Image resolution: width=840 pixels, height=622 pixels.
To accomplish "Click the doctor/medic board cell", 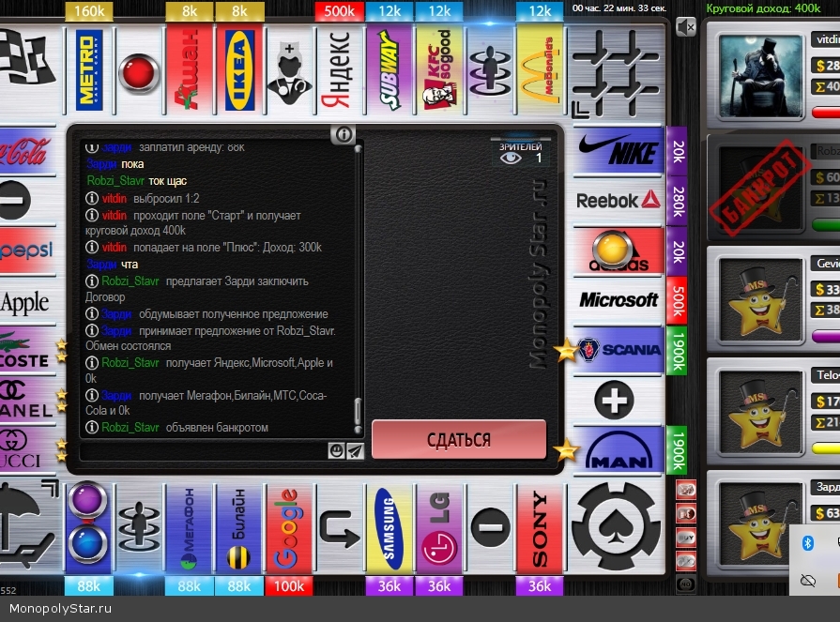I will click(289, 70).
